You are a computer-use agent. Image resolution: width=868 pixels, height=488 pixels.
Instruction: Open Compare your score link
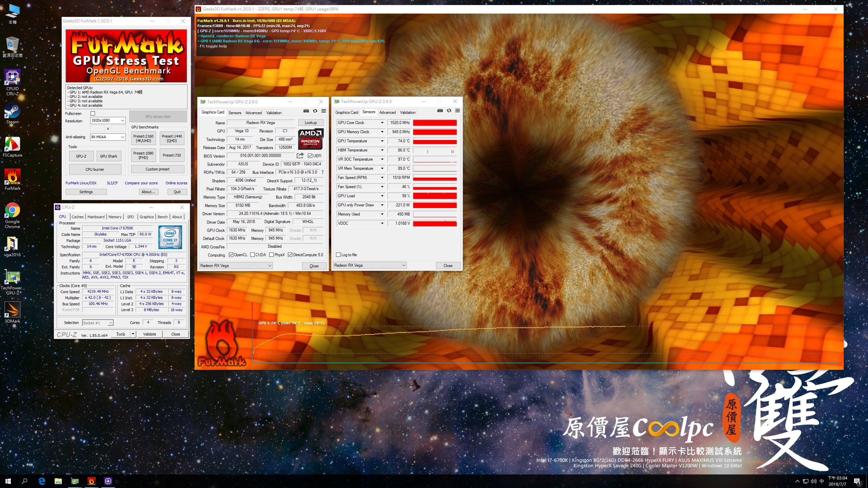[x=141, y=183]
